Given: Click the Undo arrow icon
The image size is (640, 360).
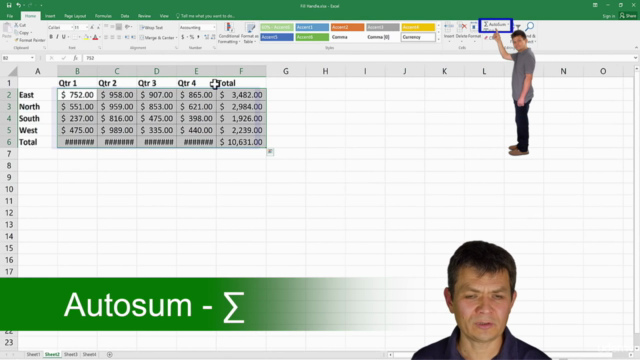Looking at the screenshot, I should [18, 5].
